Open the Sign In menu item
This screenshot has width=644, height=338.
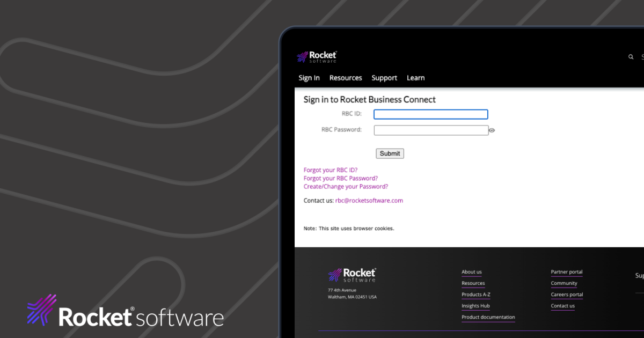[x=309, y=78]
